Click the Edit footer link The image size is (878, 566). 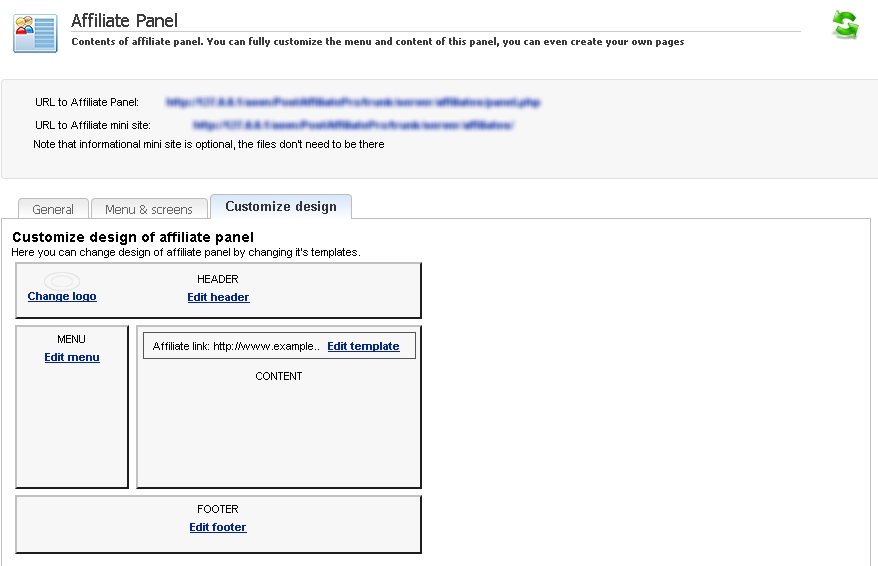[x=218, y=527]
